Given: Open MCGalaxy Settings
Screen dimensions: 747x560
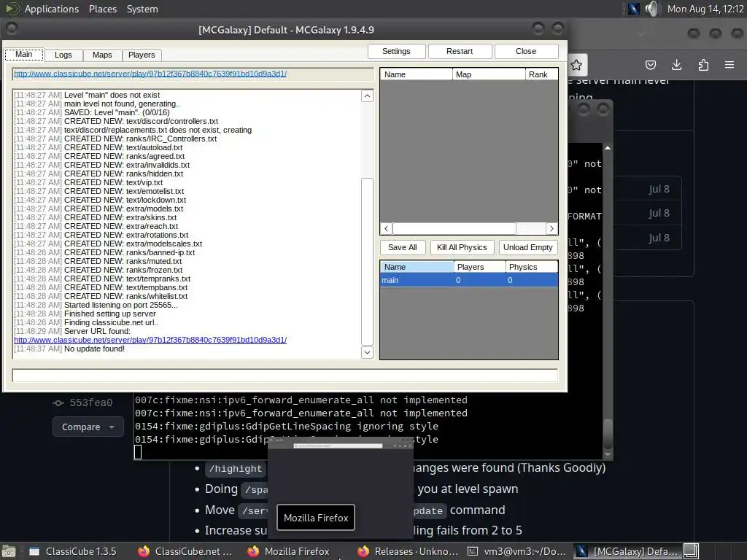Looking at the screenshot, I should [396, 51].
